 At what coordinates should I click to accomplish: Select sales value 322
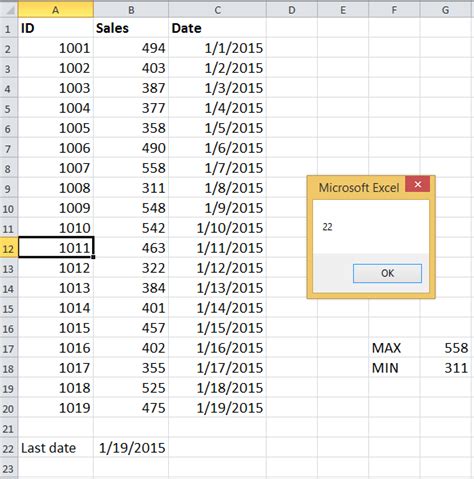[x=131, y=268]
